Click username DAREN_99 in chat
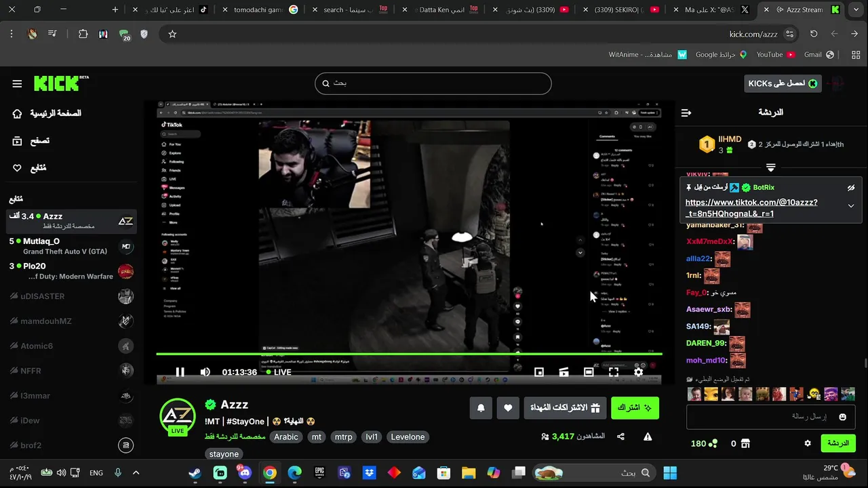 tap(706, 344)
